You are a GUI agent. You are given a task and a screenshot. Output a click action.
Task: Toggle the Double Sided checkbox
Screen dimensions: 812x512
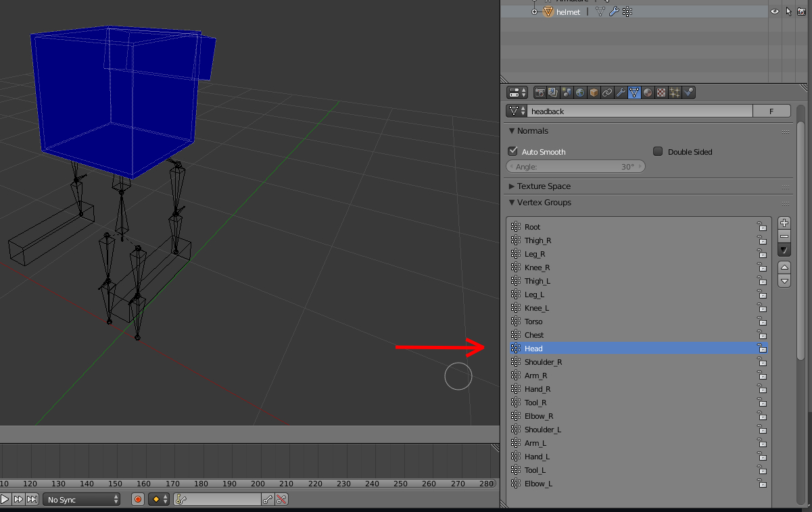[658, 151]
